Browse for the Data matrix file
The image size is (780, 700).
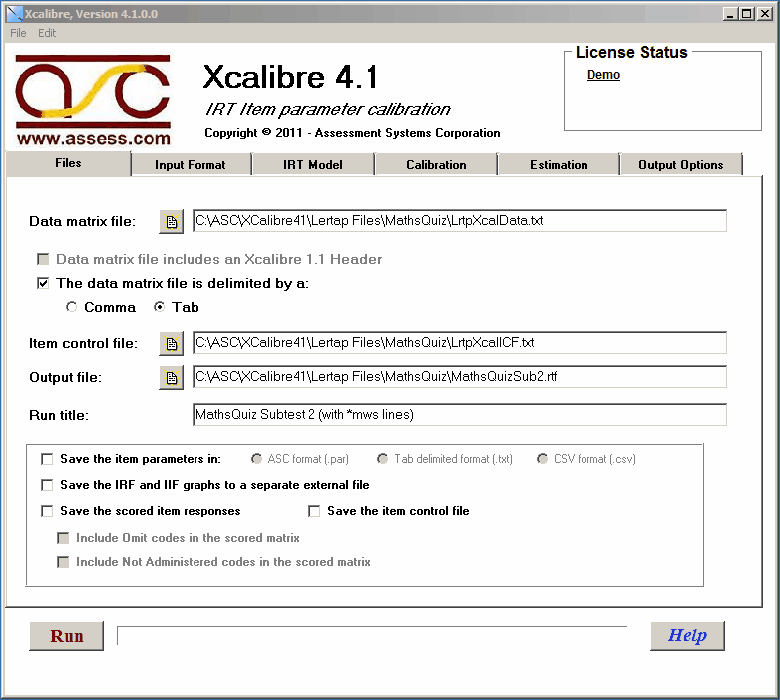pyautogui.click(x=172, y=221)
